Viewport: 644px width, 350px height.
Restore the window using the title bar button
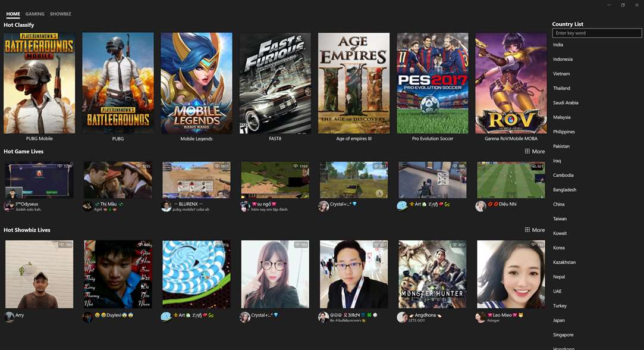pyautogui.click(x=623, y=5)
